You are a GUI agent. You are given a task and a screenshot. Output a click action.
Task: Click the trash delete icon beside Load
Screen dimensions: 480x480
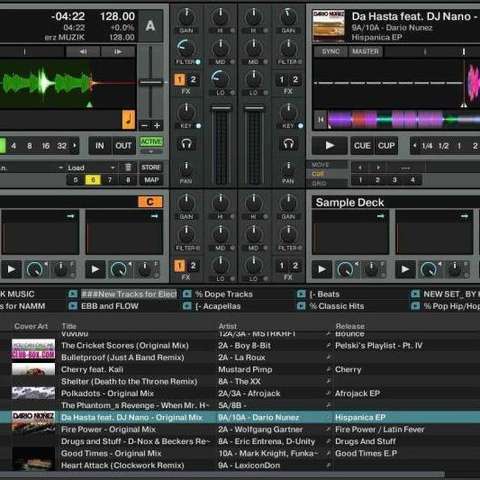(128, 167)
